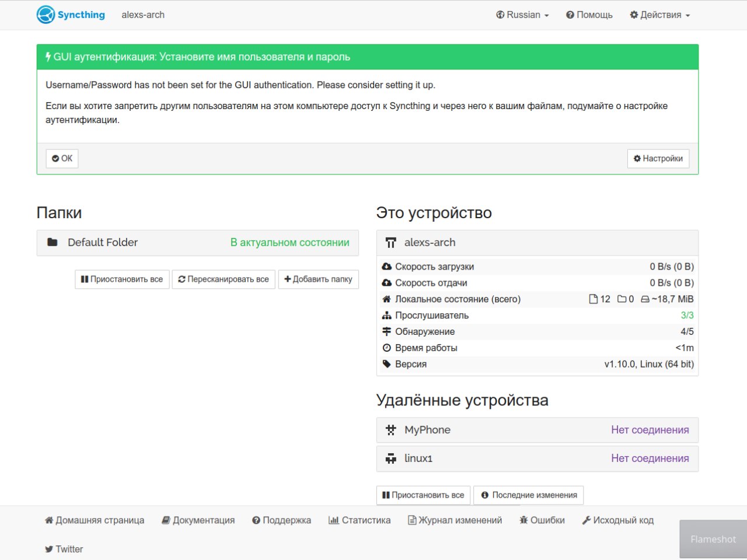
Task: Click the tag icon at Версия
Action: [x=386, y=365]
